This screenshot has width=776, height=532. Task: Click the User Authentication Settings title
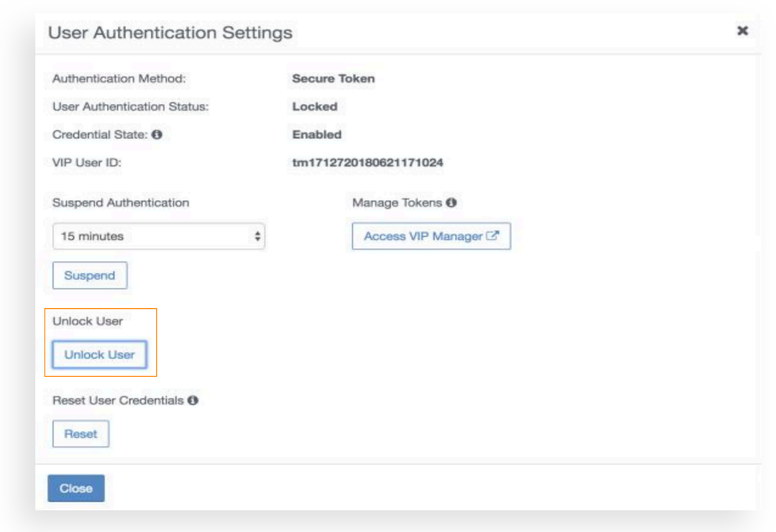click(170, 33)
